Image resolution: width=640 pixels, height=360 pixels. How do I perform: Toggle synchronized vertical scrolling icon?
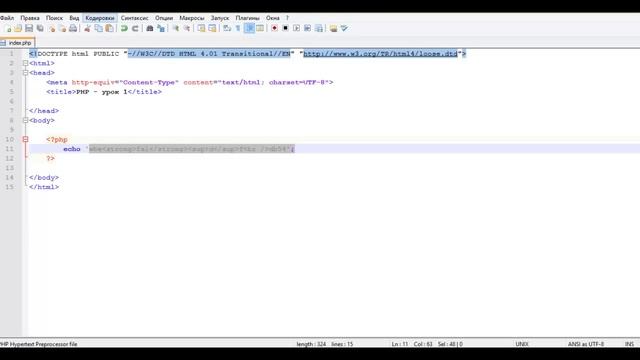(201, 28)
